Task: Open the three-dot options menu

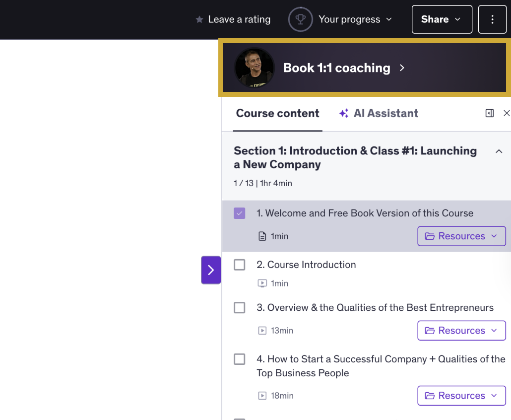Action: [x=492, y=19]
